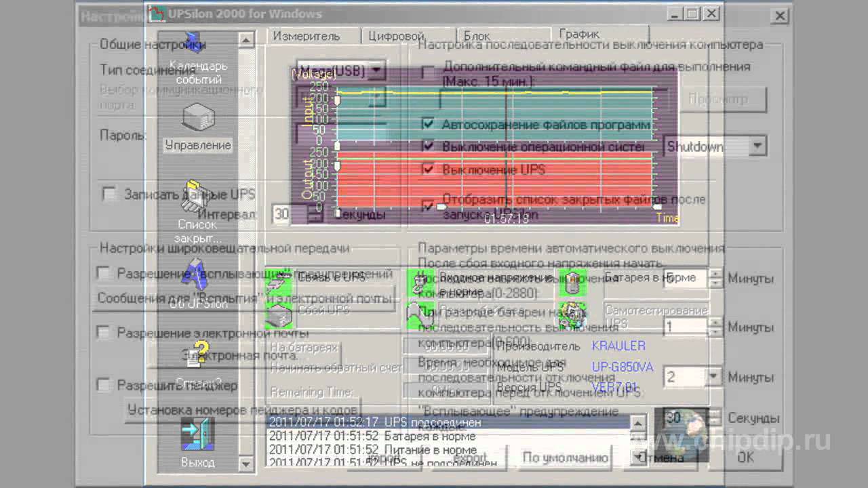Uncheck Выключение операционной системы checkbox
Viewport: 868px width, 488px height.
(428, 146)
